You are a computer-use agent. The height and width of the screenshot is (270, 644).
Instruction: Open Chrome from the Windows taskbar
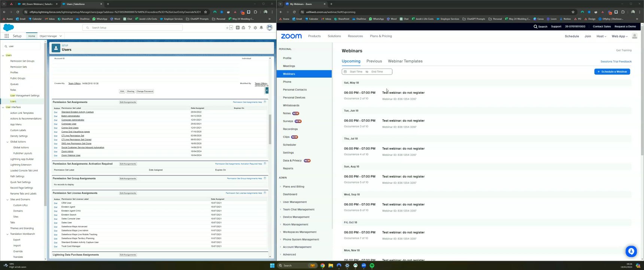point(322,265)
